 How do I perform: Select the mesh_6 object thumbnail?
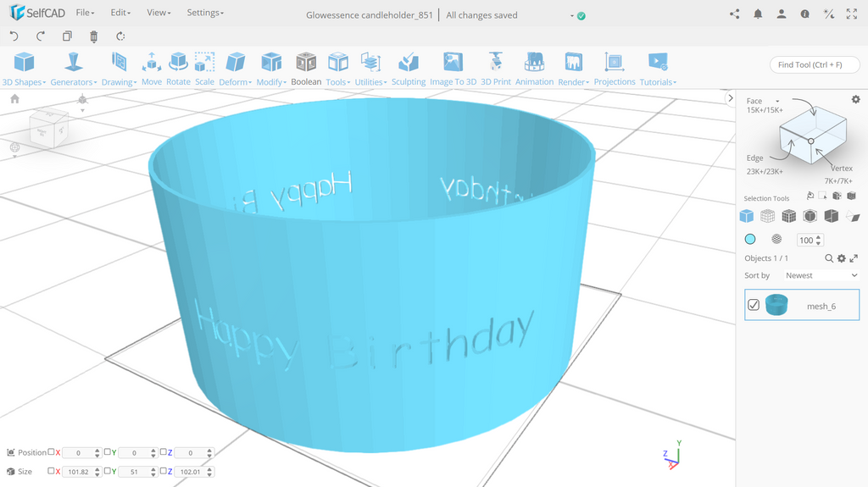point(776,305)
